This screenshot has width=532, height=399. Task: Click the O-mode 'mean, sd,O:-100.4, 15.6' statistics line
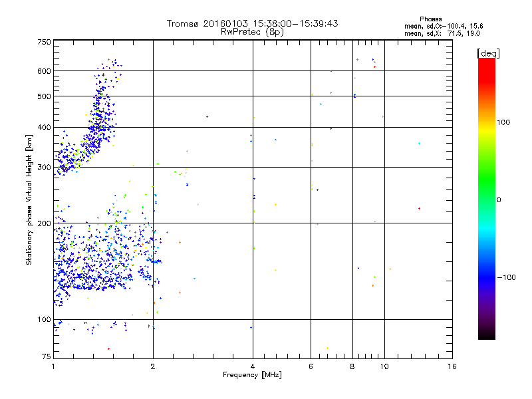444,26
